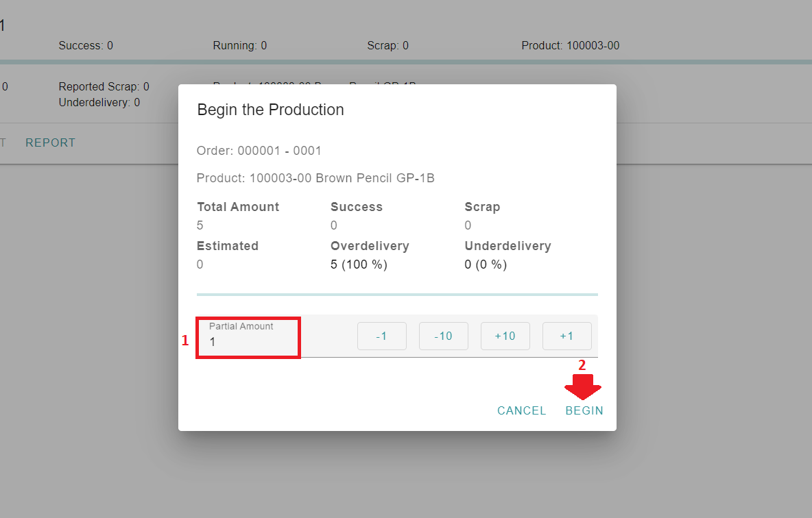Click the REPORT button behind the dialog
The width and height of the screenshot is (812, 518).
(50, 143)
